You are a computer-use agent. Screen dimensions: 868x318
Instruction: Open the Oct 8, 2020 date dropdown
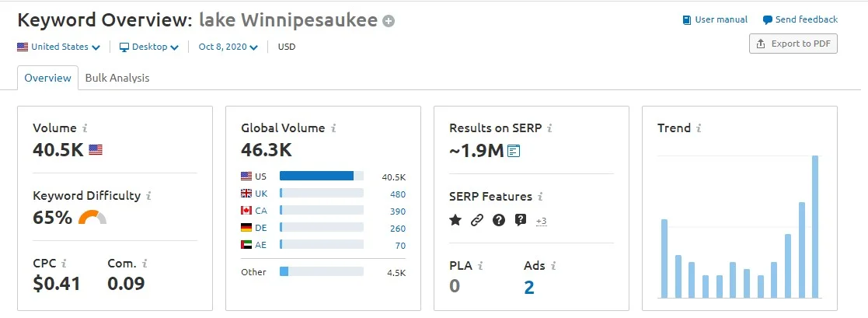point(228,47)
